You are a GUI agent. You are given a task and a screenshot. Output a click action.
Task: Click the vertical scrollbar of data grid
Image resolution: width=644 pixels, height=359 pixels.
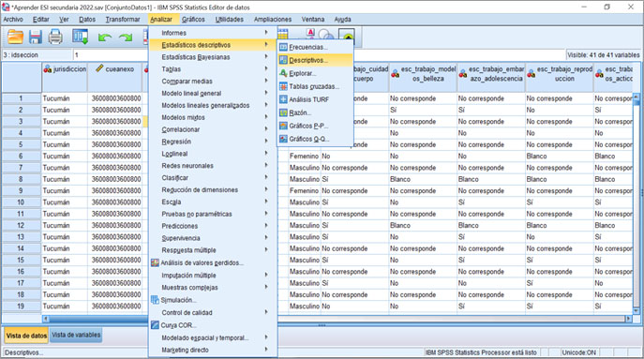coord(637,204)
